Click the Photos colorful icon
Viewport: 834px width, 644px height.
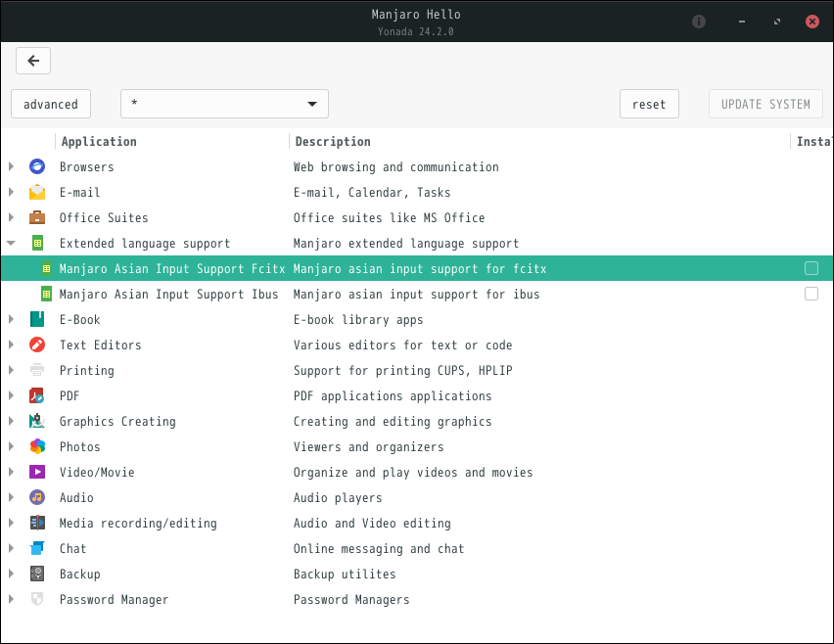pyautogui.click(x=37, y=446)
